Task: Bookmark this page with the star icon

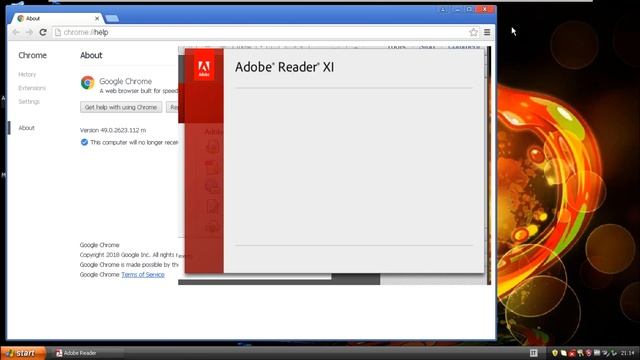Action: click(473, 32)
